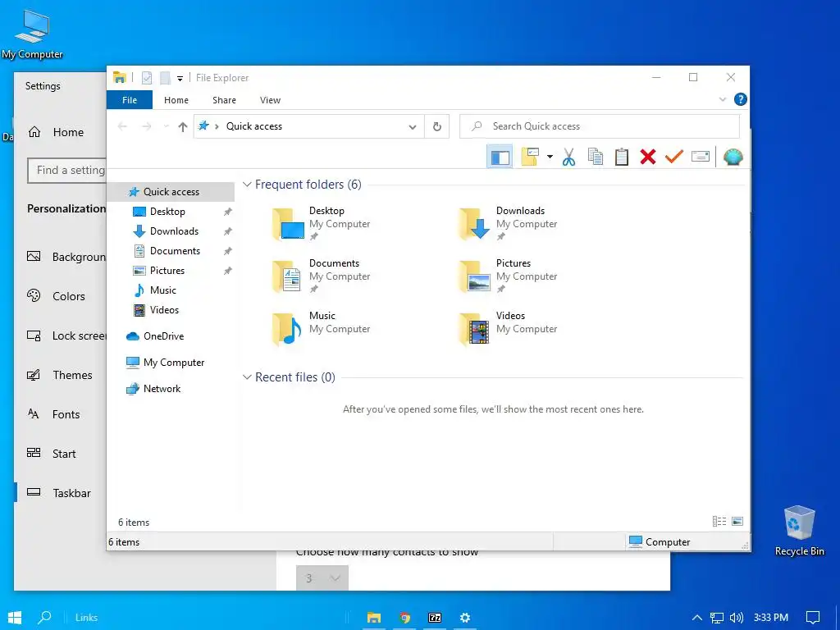Viewport: 840px width, 630px height.
Task: Click Quick access text in address bar
Action: pyautogui.click(x=254, y=126)
